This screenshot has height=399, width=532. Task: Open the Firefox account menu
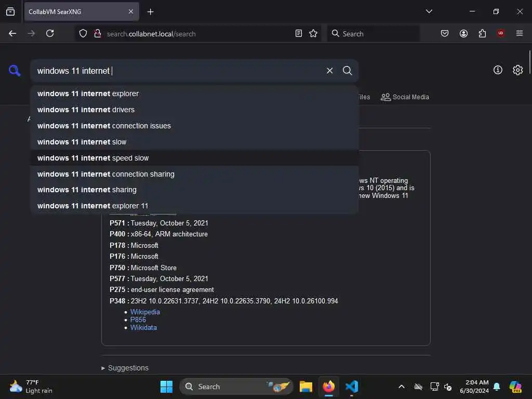coord(463,33)
